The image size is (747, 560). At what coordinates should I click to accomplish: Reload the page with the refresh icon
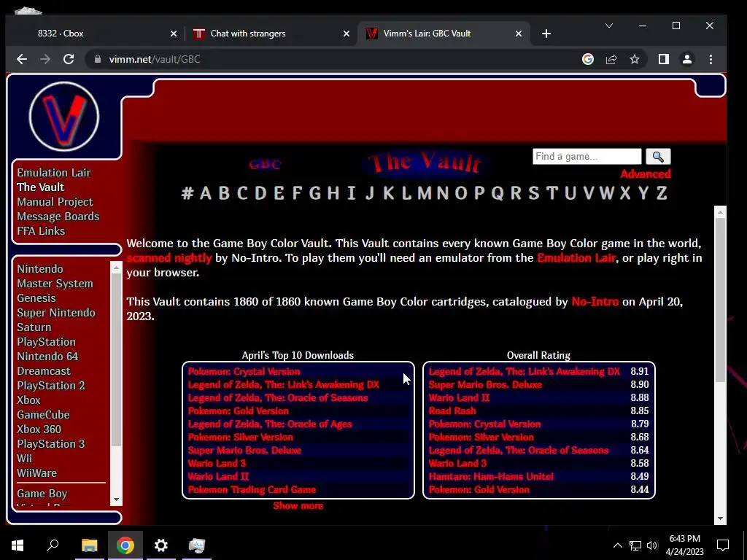69,59
